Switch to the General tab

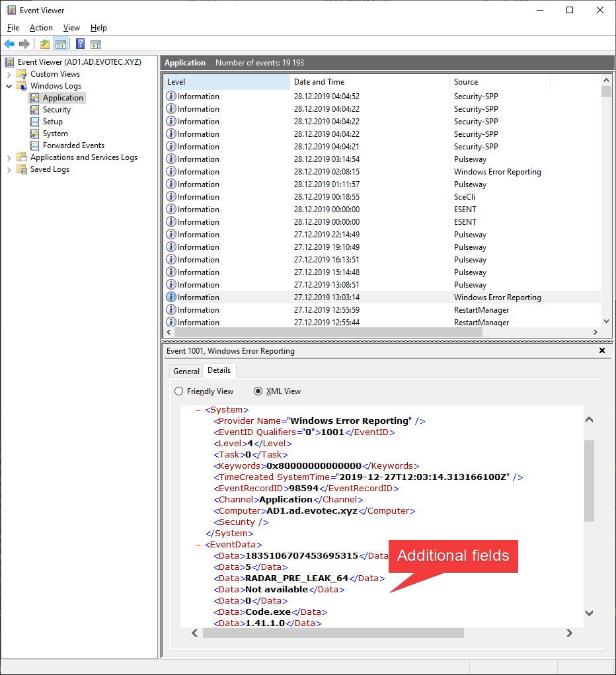point(186,372)
